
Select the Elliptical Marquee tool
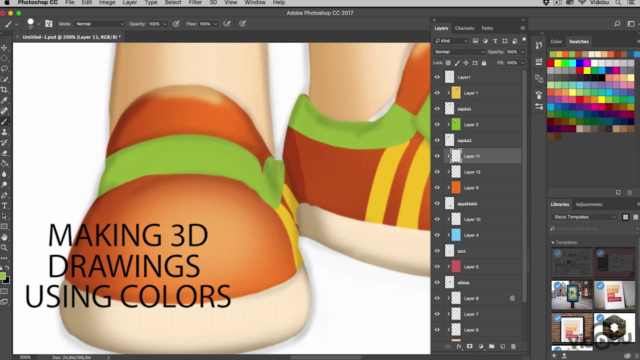pyautogui.click(x=4, y=58)
